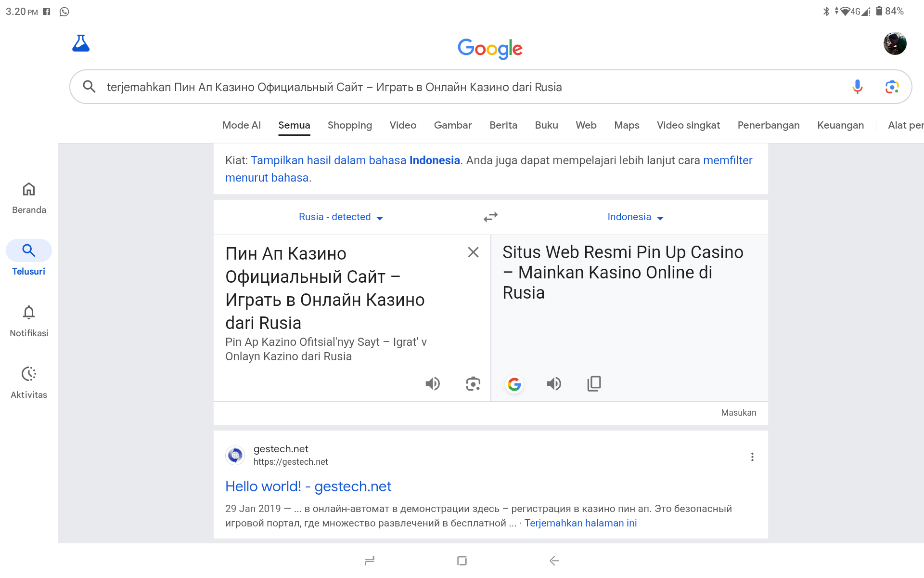
Task: Open the account profile picture
Action: [895, 44]
